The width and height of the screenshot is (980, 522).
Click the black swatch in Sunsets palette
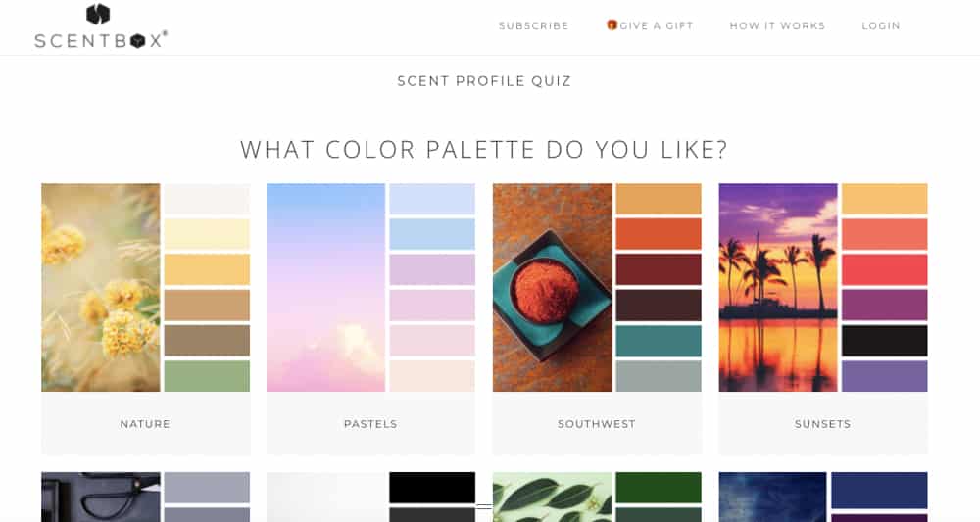coord(884,341)
